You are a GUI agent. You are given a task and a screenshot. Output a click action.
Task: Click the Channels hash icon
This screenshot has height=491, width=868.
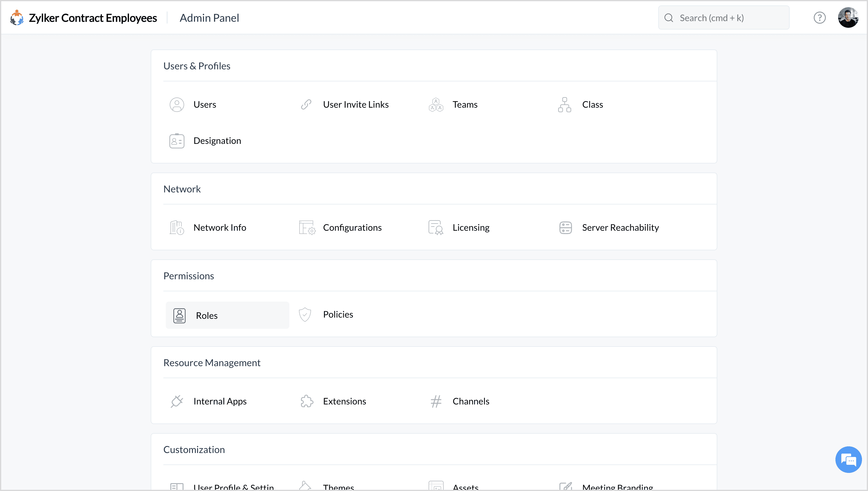tap(436, 401)
